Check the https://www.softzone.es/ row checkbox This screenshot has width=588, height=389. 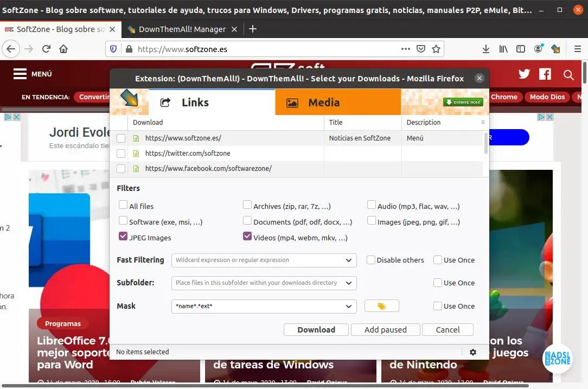[x=121, y=138]
